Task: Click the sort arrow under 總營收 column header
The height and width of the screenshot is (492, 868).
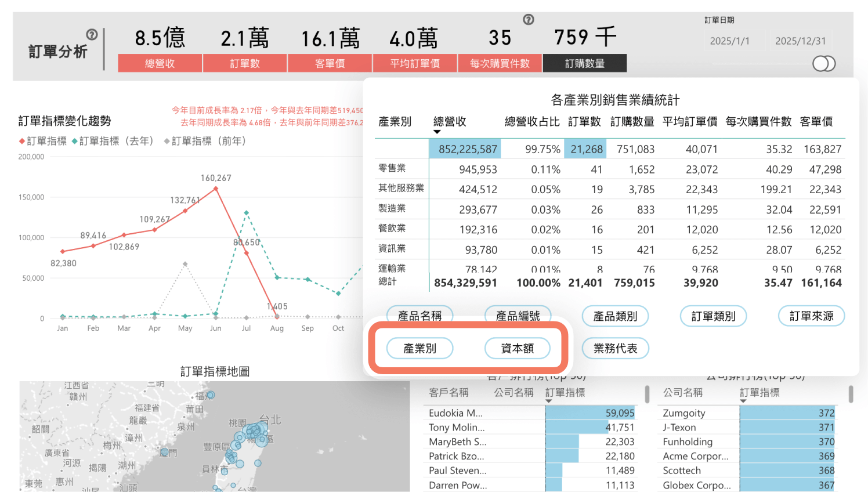Action: click(x=437, y=132)
